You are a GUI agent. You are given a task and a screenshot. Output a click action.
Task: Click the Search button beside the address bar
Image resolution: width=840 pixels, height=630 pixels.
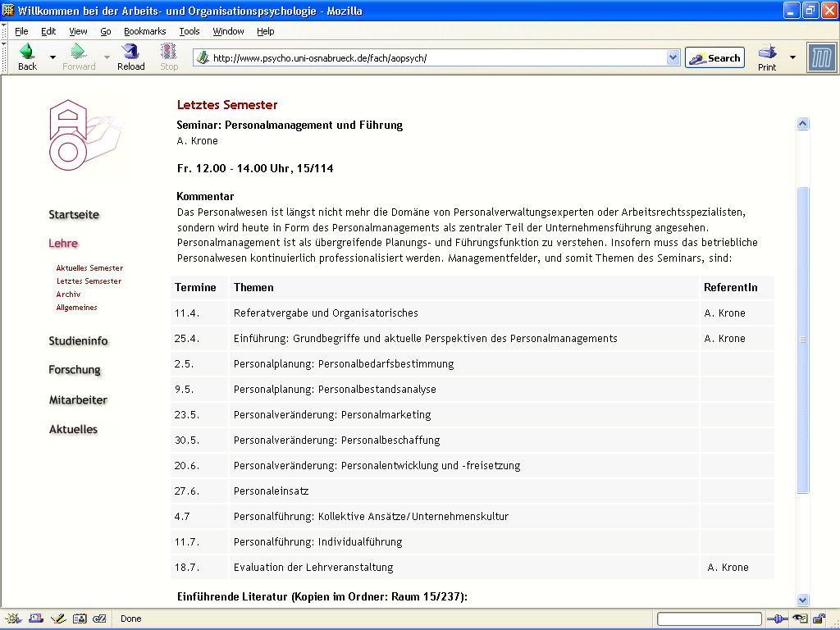tap(714, 57)
